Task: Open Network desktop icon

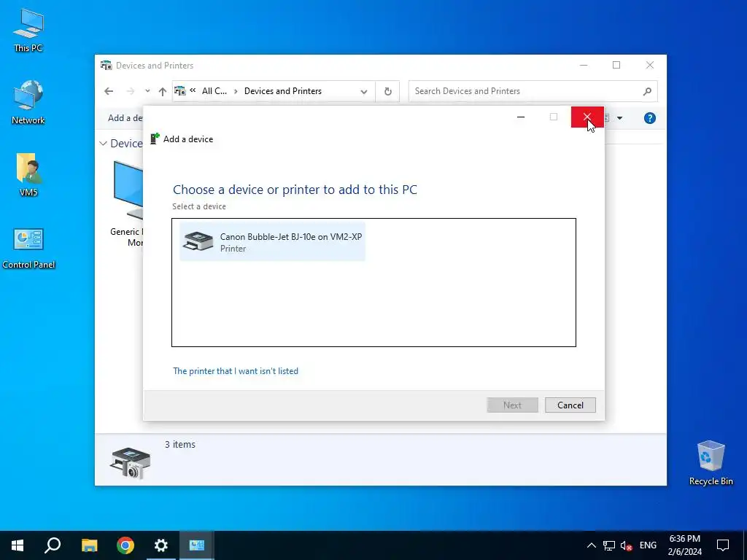Action: [x=28, y=103]
